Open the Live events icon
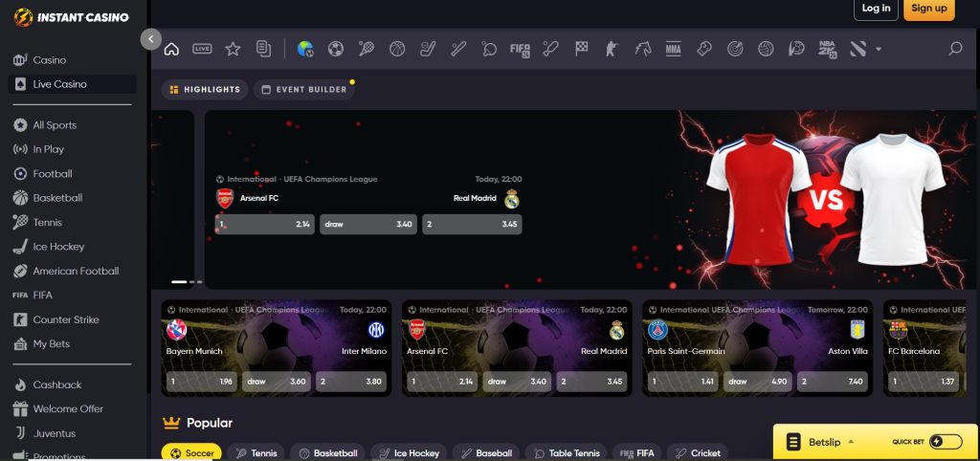Viewport: 980px width, 461px height. point(202,49)
